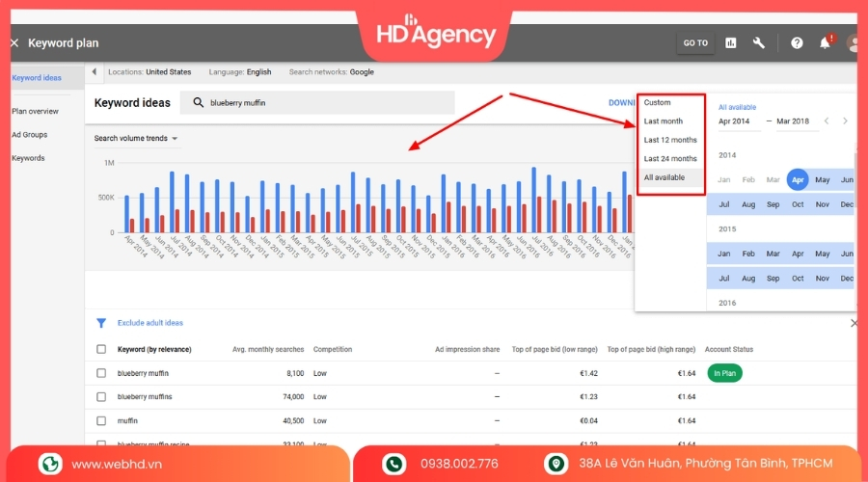Image resolution: width=868 pixels, height=482 pixels.
Task: Open Keywords in sidebar
Action: tap(28, 158)
